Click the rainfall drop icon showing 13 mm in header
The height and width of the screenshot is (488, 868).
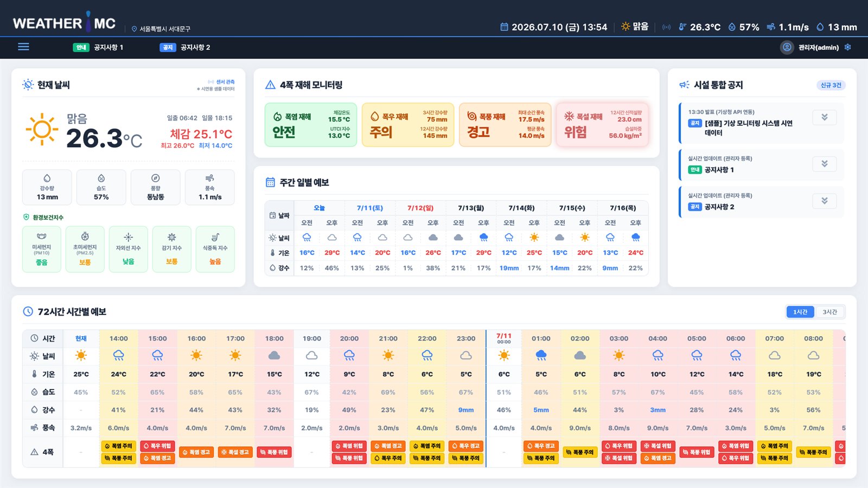click(x=820, y=27)
